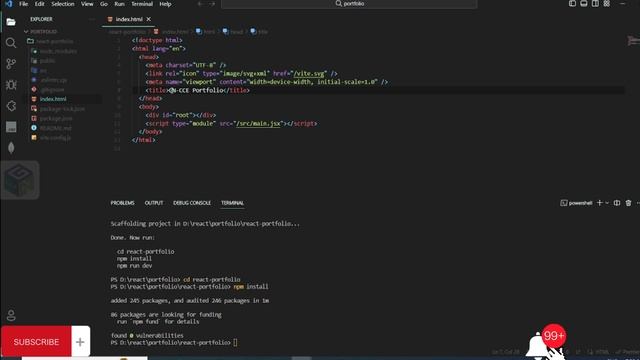
Task: Toggle the bottom panel layout icon
Action: coord(584,4)
